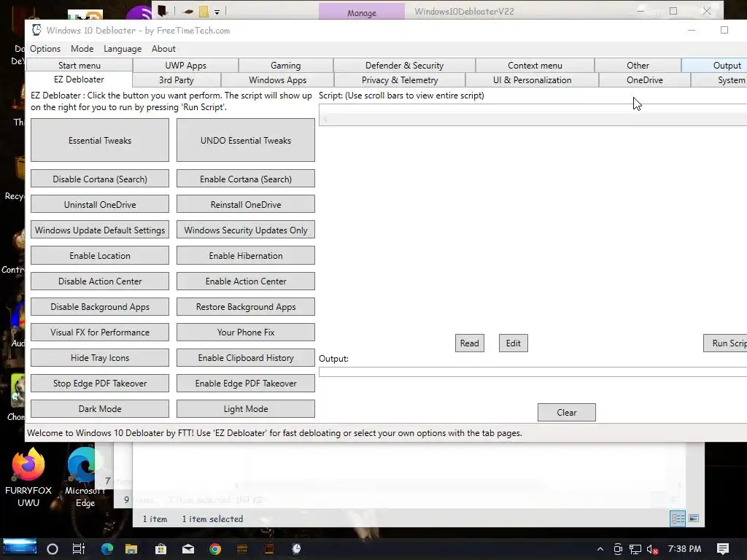This screenshot has height=560, width=747.
Task: Click Disable Background Apps
Action: pyautogui.click(x=100, y=307)
